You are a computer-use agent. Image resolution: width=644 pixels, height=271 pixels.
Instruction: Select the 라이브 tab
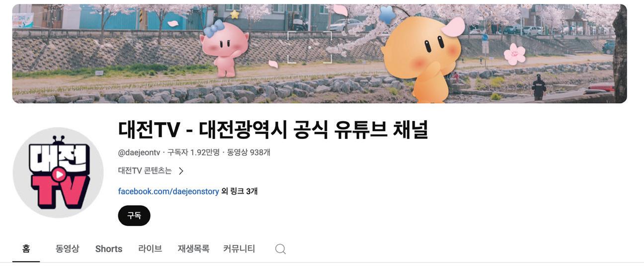(x=150, y=249)
